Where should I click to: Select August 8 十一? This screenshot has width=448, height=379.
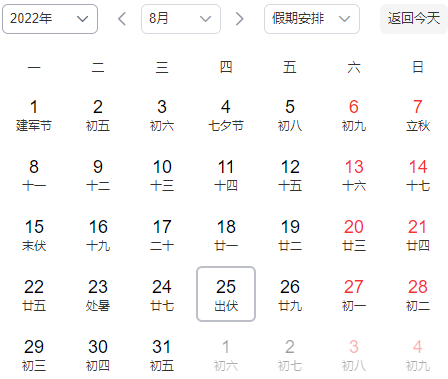[x=34, y=176]
